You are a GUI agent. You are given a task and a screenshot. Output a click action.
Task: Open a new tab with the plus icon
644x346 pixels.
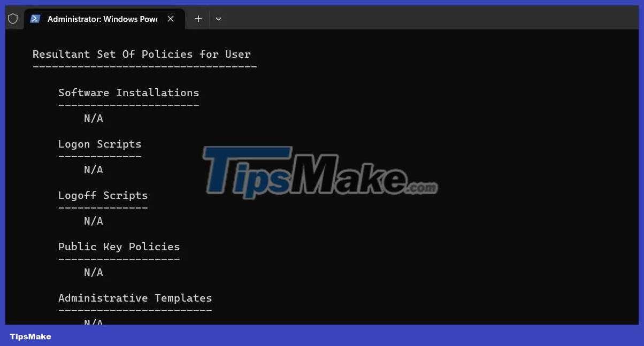pos(198,19)
